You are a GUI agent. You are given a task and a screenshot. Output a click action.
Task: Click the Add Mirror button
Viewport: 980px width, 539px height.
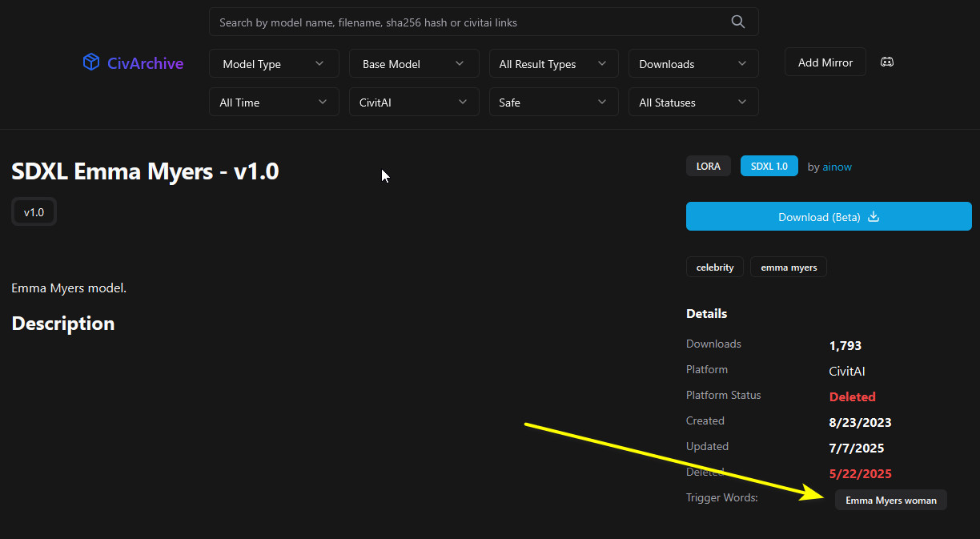pyautogui.click(x=825, y=62)
